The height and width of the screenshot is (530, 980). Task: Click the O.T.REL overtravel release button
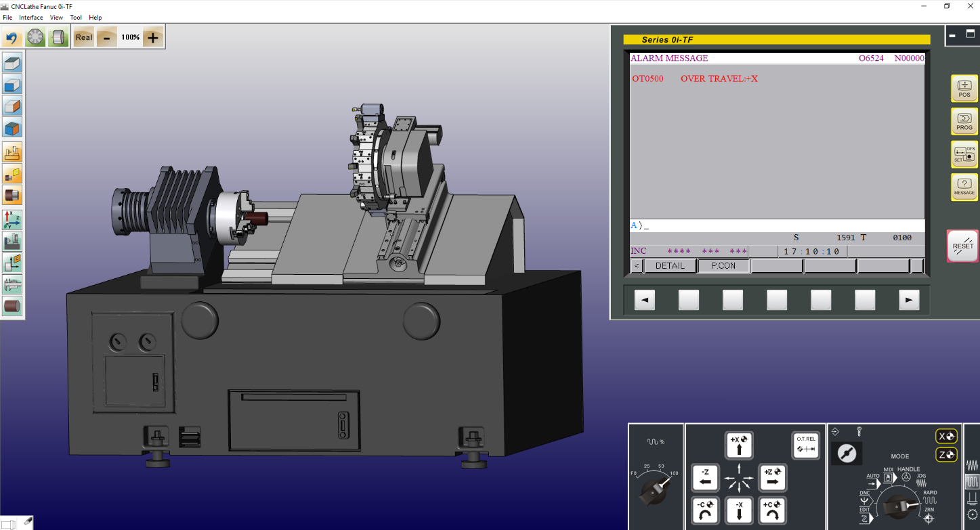click(x=805, y=445)
